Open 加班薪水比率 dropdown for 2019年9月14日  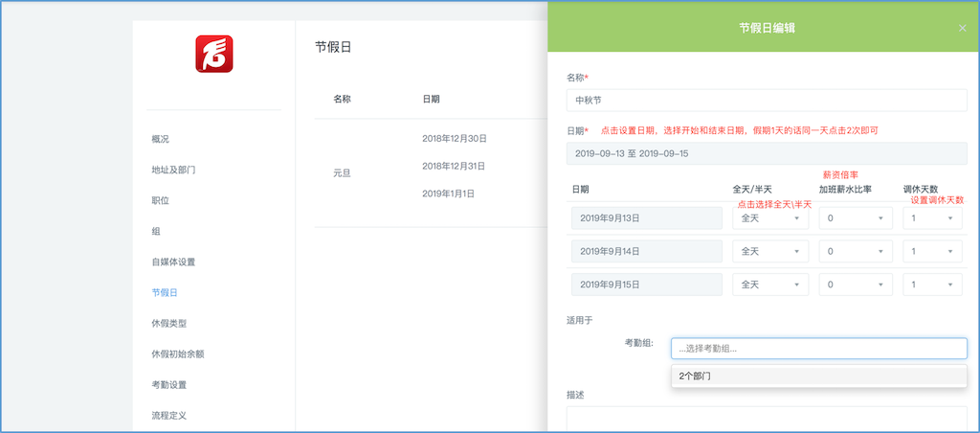tap(856, 251)
